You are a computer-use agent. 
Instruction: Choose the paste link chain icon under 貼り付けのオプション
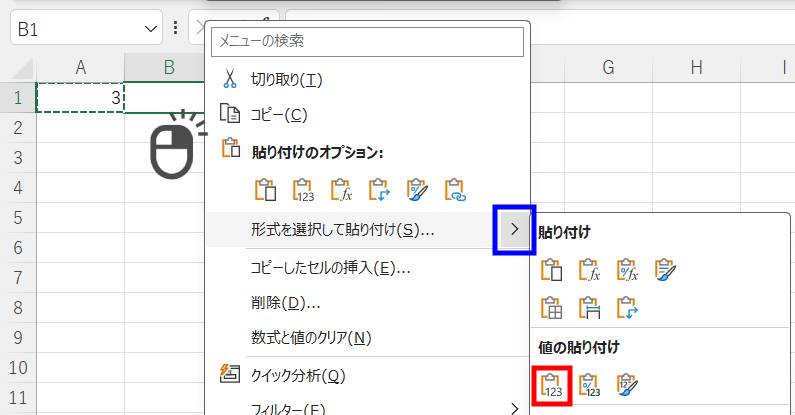455,190
